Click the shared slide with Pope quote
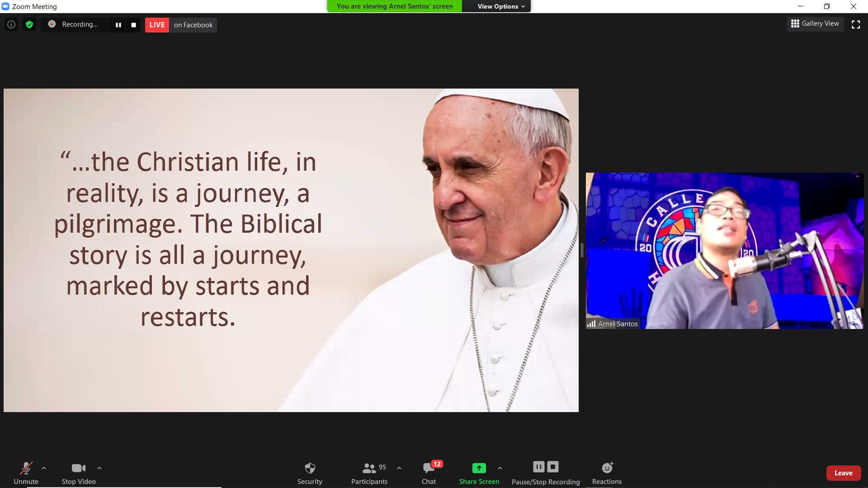The image size is (868, 488). (x=291, y=250)
